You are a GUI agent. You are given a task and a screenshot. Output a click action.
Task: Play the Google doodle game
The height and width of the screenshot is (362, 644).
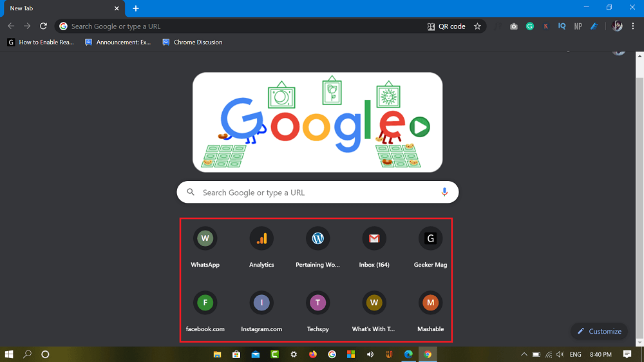[419, 127]
